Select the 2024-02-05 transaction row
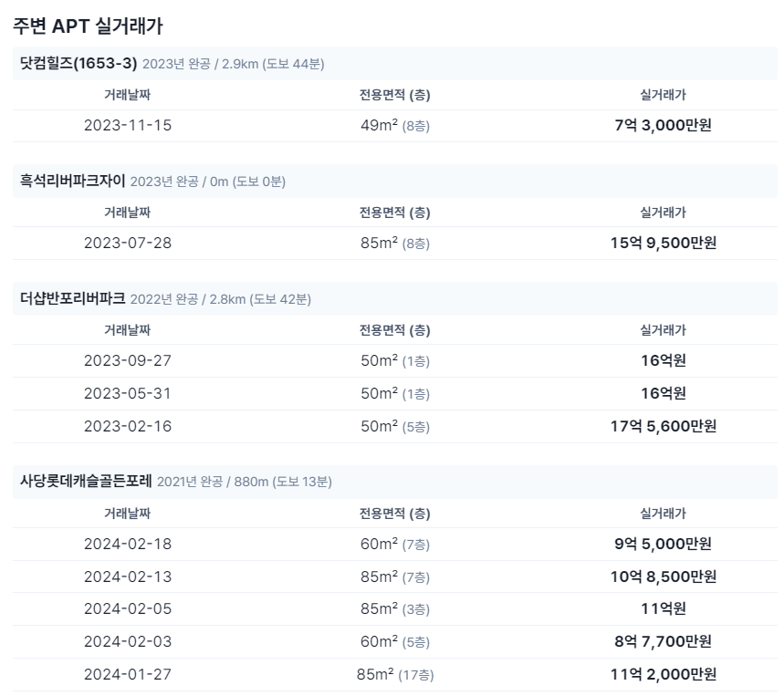The width and height of the screenshot is (784, 696). click(x=394, y=609)
